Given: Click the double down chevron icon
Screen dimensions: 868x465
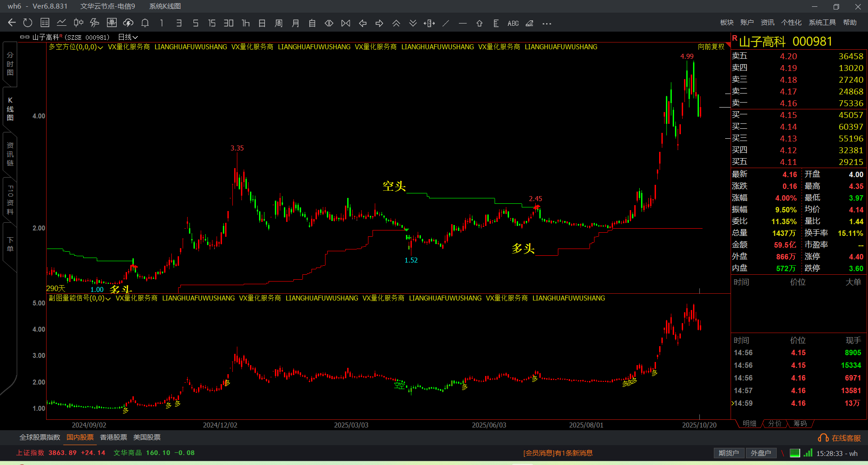Looking at the screenshot, I should 413,23.
